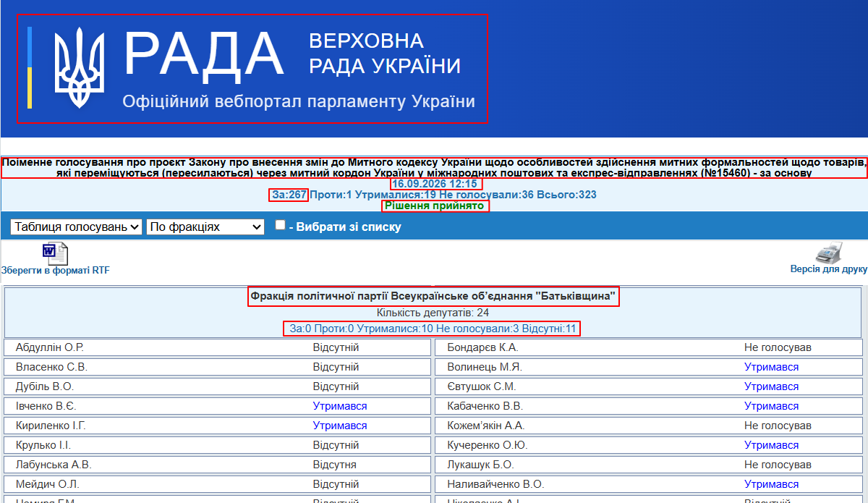
Task: Click Утримався vote of Наливайченко В.О.
Action: [x=771, y=484]
